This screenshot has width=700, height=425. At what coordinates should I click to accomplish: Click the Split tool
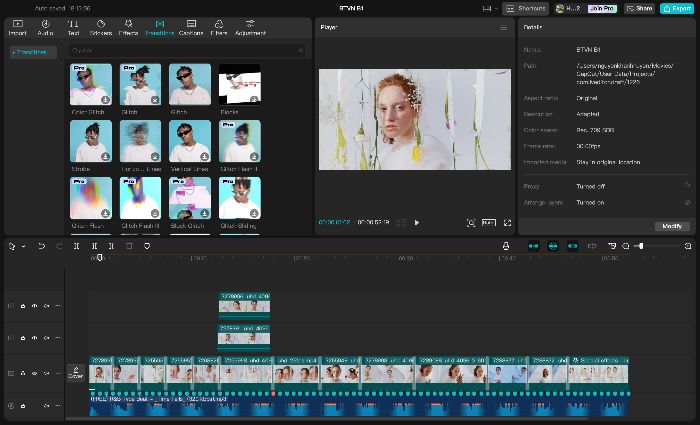[77, 246]
